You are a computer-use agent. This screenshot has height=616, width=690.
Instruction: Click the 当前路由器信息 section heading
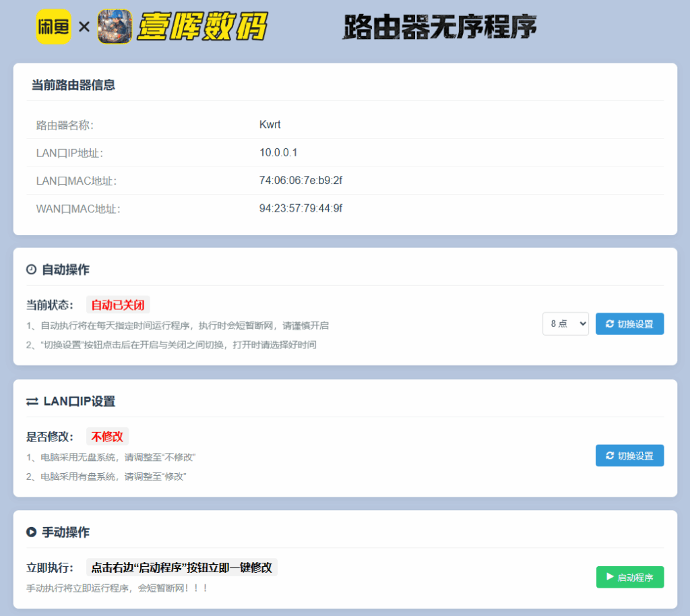pyautogui.click(x=73, y=85)
